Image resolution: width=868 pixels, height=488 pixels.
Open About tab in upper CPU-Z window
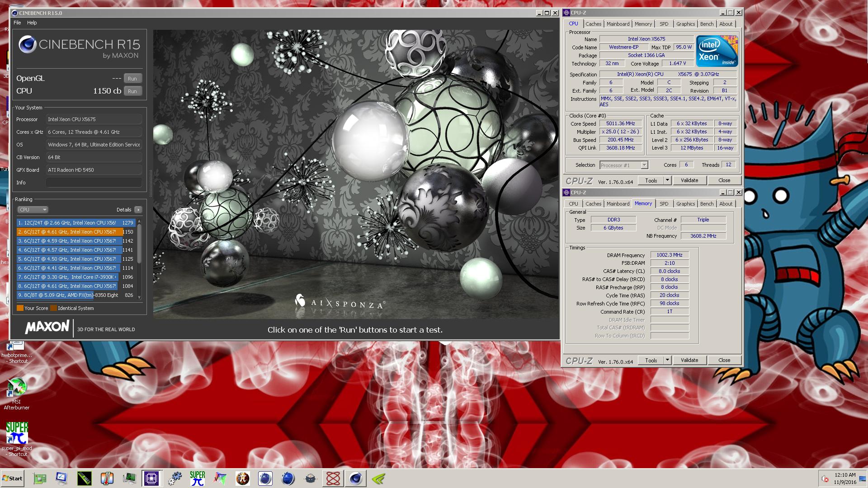pos(726,24)
